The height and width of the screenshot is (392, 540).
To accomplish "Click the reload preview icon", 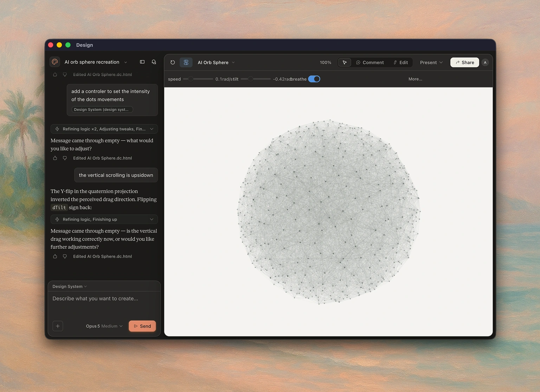I will click(173, 63).
